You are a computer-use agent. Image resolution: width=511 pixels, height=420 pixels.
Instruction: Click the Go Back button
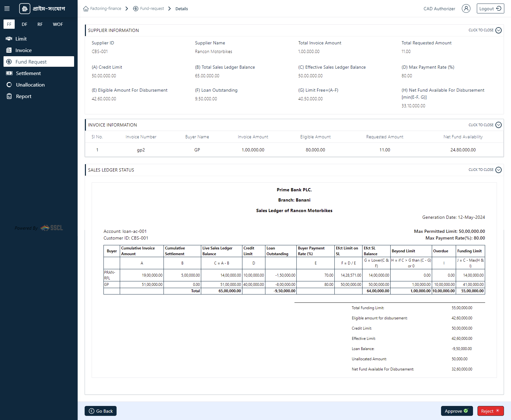pos(101,411)
